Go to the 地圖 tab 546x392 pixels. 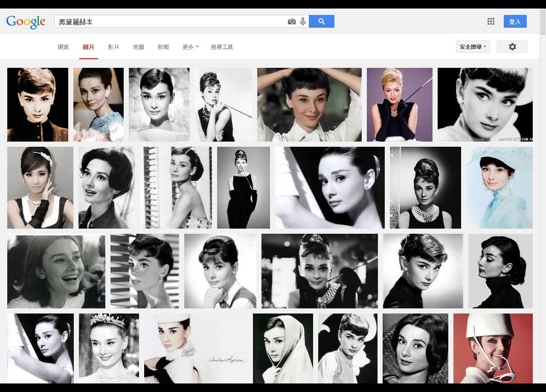[x=138, y=47]
